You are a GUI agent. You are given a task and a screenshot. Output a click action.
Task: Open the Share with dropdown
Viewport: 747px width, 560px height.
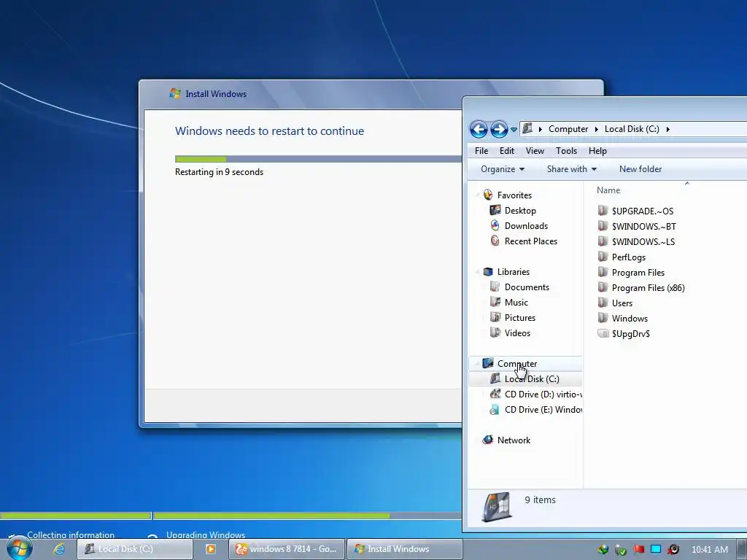click(572, 169)
